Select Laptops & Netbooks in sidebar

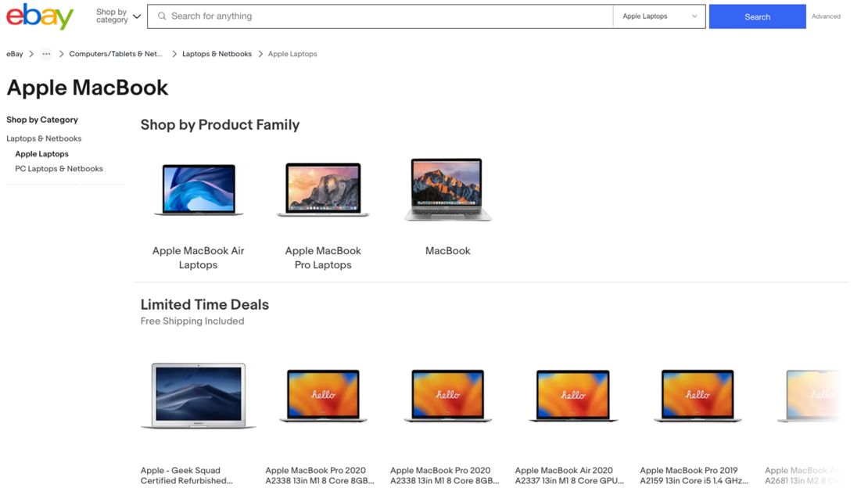(x=44, y=138)
